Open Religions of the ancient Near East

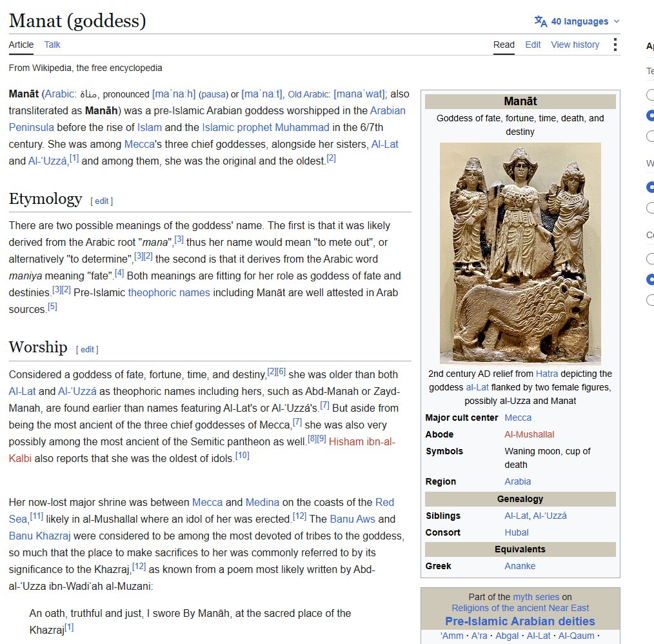pyautogui.click(x=520, y=608)
